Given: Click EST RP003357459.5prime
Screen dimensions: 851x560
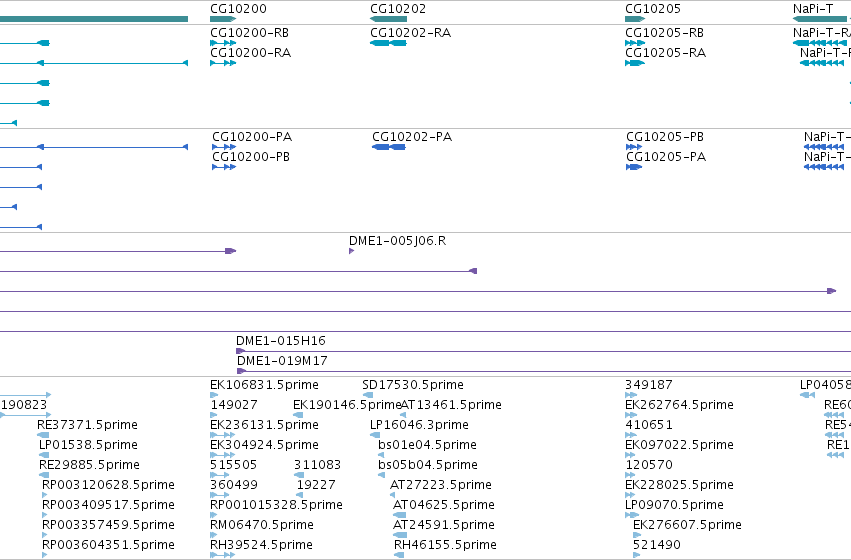Looking at the screenshot, I should point(108,525).
